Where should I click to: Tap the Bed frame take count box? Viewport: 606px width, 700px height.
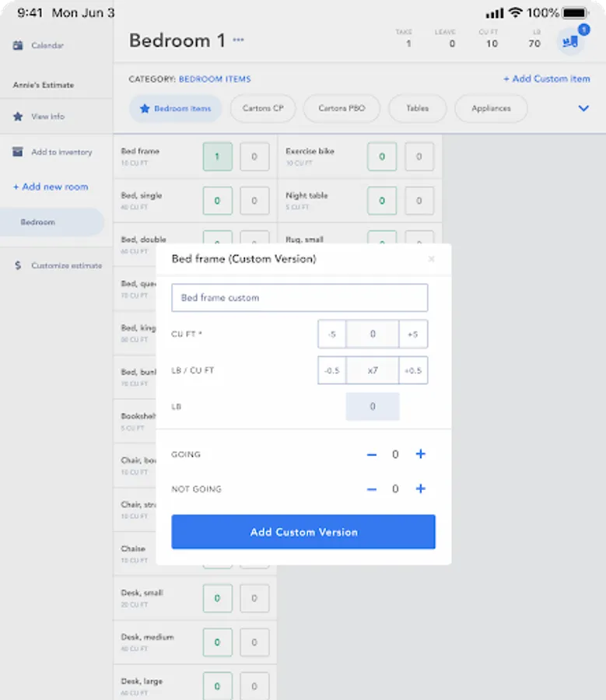[x=218, y=156]
